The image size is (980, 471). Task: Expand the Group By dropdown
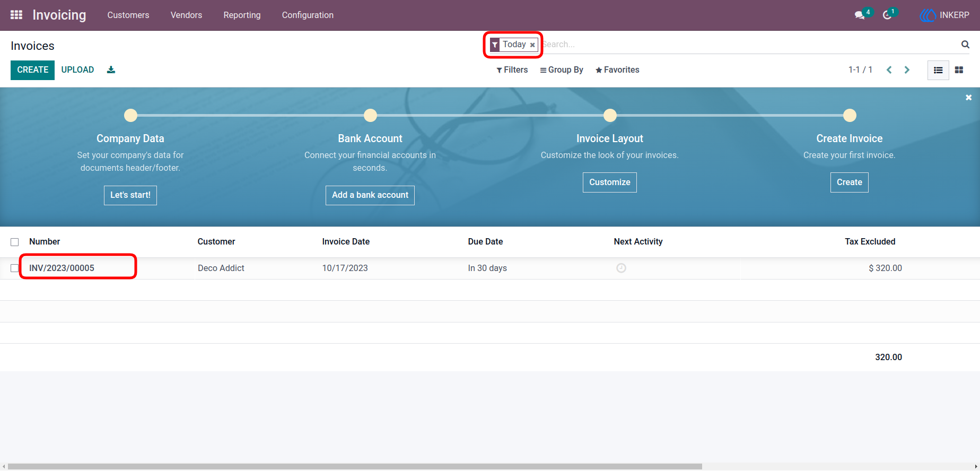[562, 70]
